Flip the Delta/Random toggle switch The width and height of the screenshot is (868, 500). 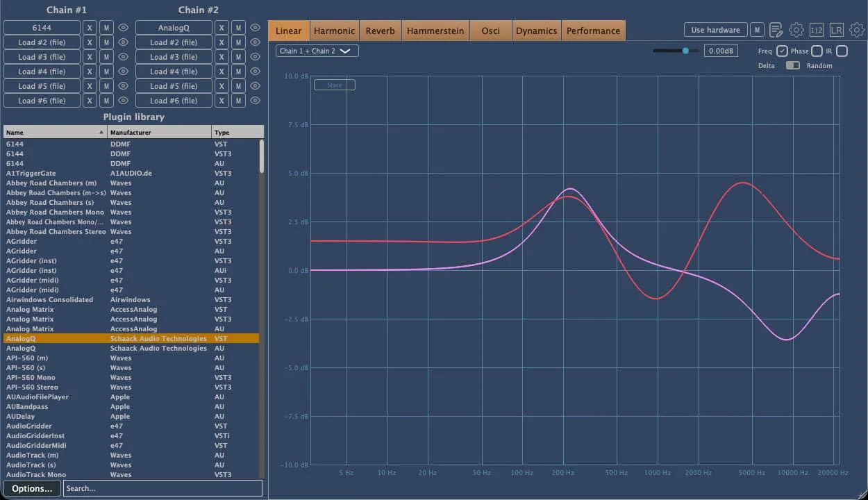click(792, 65)
